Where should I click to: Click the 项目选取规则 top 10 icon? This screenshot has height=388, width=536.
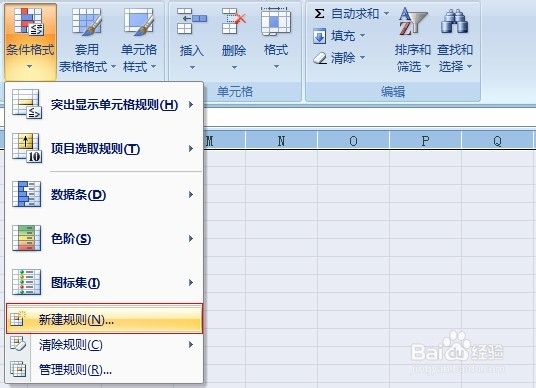click(x=27, y=148)
